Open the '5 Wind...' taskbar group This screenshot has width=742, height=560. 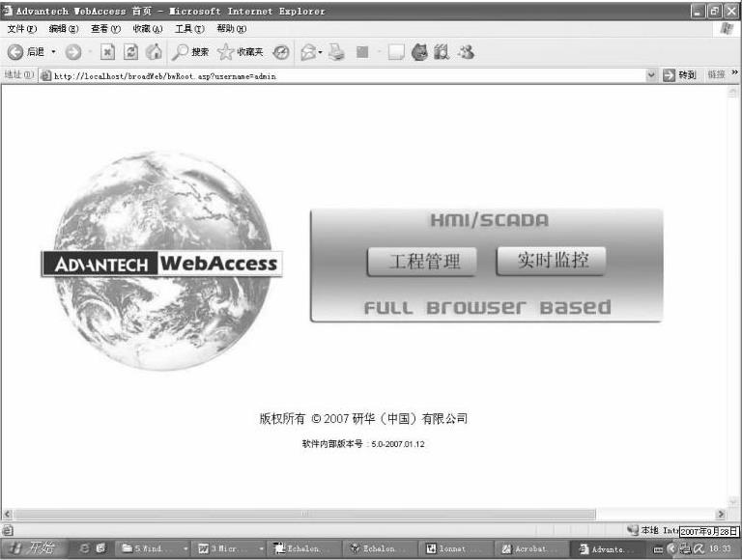coord(155,548)
